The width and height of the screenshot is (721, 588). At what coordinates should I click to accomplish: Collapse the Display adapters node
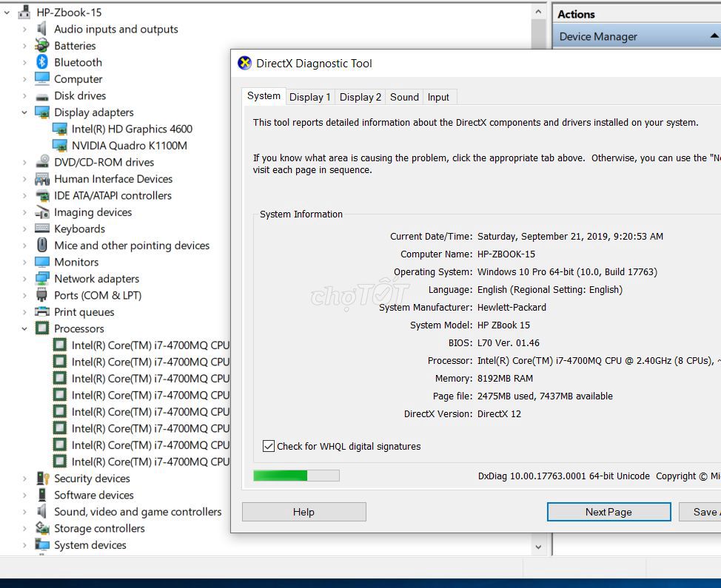[24, 112]
